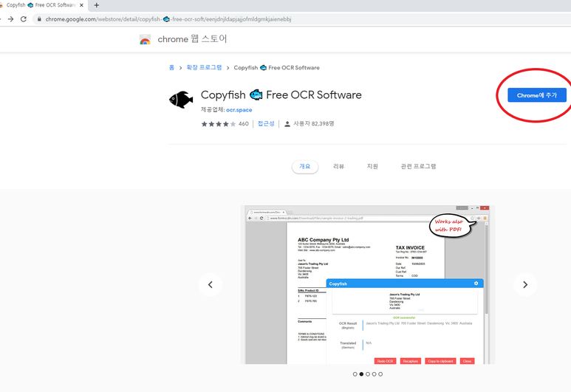Click the Copyfish black fish icon
Viewport: 571px width, 392px height.
181,100
